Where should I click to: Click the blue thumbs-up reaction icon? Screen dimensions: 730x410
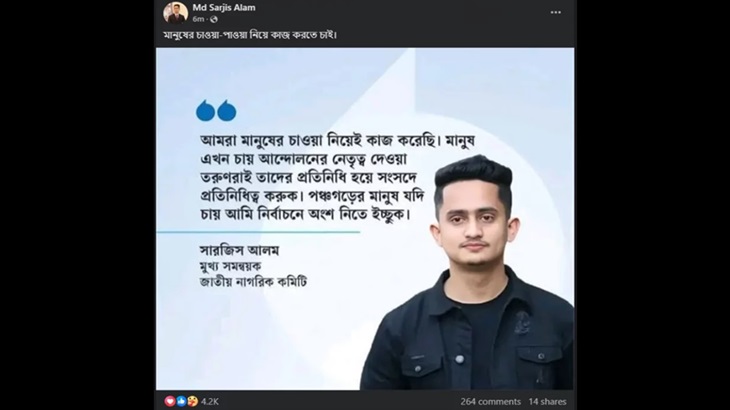tap(181, 401)
